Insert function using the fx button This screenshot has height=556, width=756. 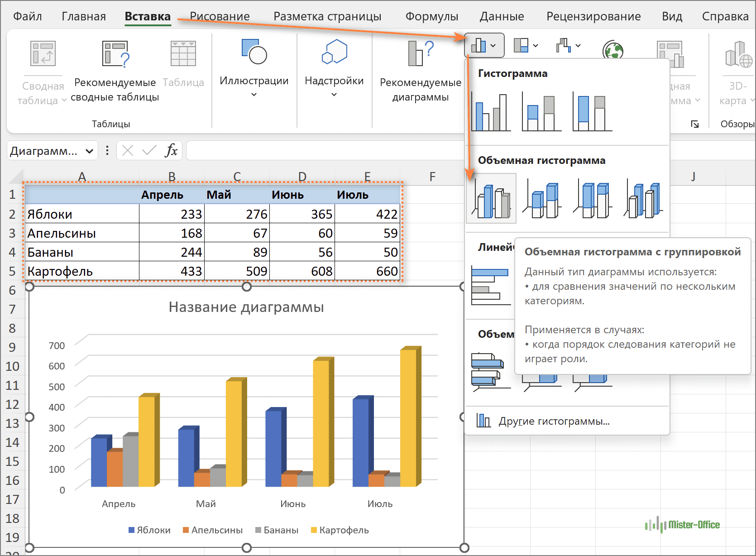point(171,150)
